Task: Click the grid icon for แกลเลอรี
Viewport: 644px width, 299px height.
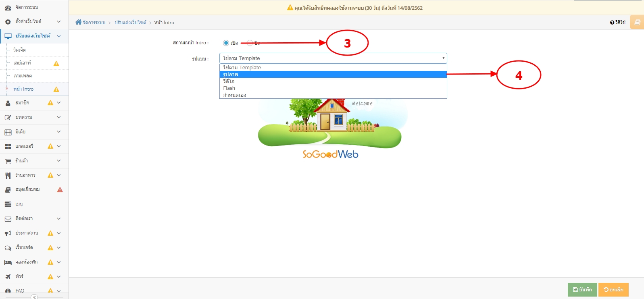Action: [x=8, y=146]
